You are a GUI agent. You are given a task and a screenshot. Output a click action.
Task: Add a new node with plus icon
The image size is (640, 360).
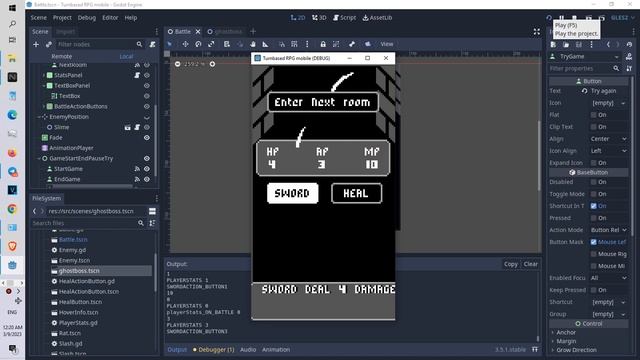[x=36, y=44]
